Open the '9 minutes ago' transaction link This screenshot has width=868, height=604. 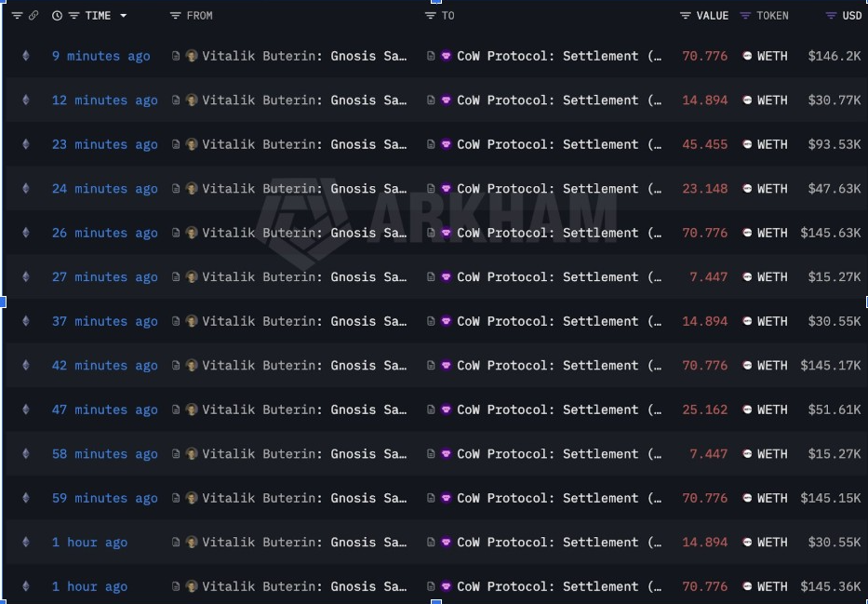click(x=100, y=56)
